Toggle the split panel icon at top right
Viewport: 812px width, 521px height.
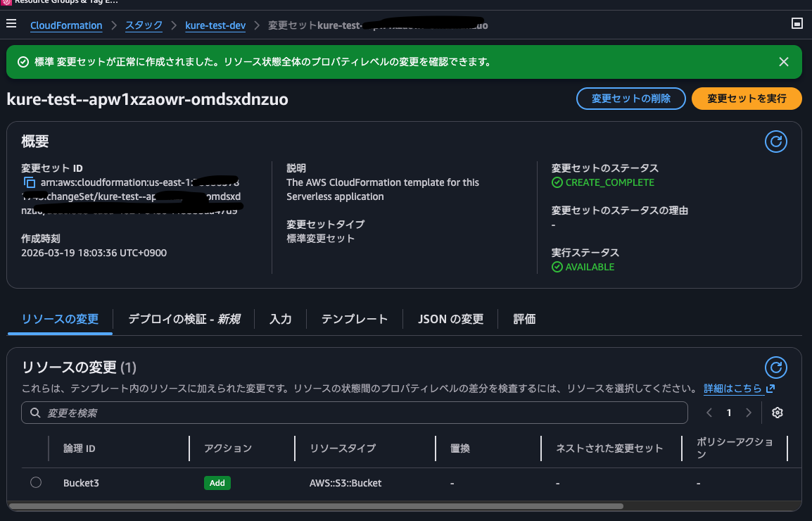tap(797, 23)
